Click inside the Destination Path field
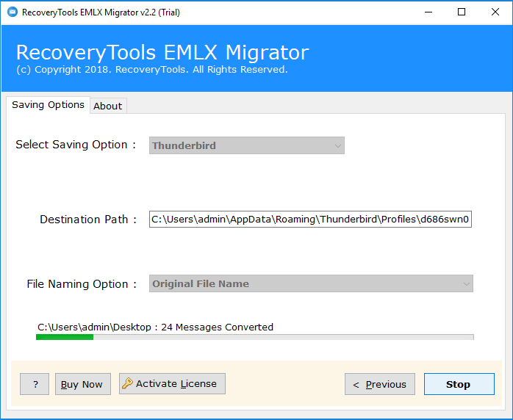The width and height of the screenshot is (513, 420). click(310, 219)
